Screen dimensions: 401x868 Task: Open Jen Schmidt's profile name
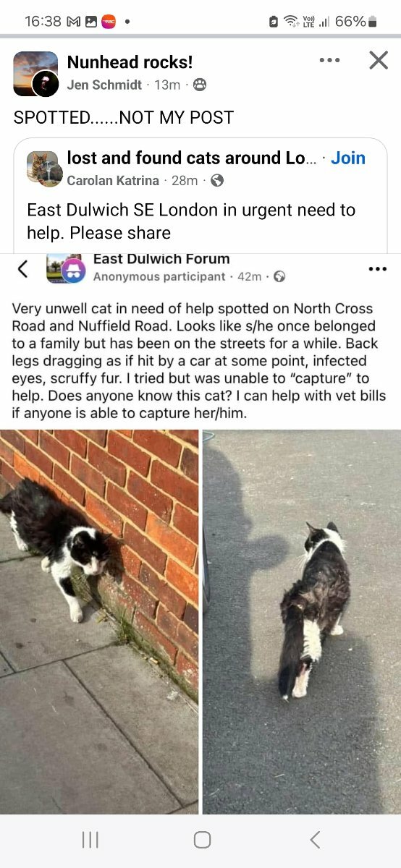pyautogui.click(x=104, y=85)
